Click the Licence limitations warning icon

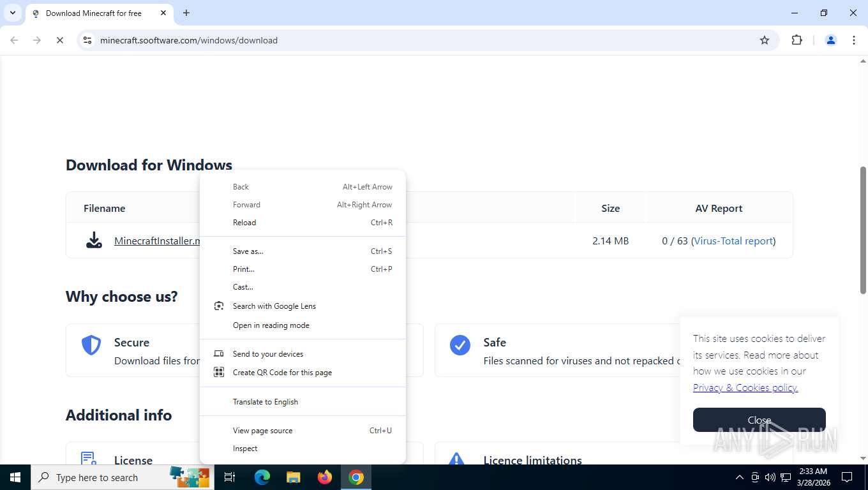[456, 459]
